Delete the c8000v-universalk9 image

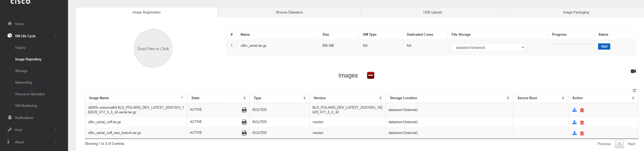pyautogui.click(x=582, y=110)
